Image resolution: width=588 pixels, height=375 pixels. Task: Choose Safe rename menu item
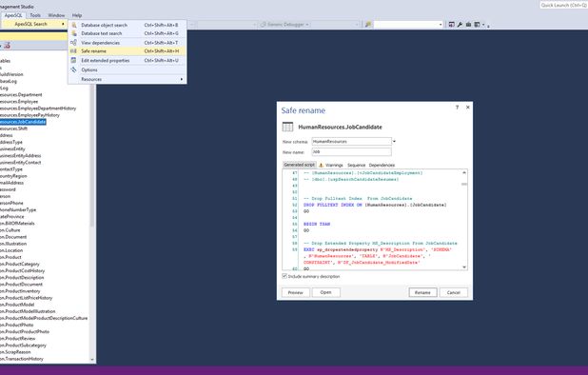[x=127, y=51]
